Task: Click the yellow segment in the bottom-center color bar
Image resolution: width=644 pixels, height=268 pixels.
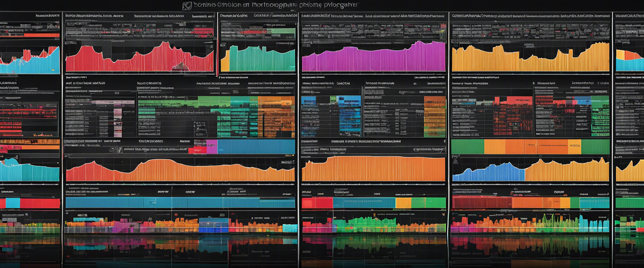Action: coord(403,203)
